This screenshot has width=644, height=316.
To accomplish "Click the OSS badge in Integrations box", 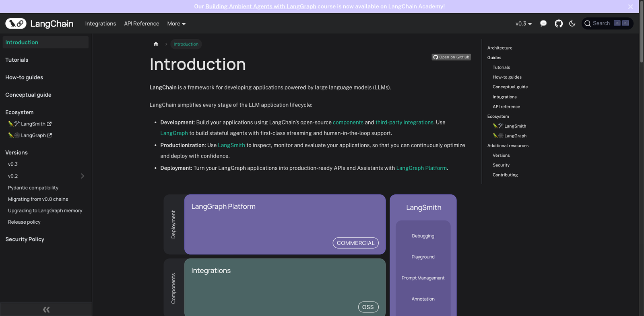I will 368,307.
